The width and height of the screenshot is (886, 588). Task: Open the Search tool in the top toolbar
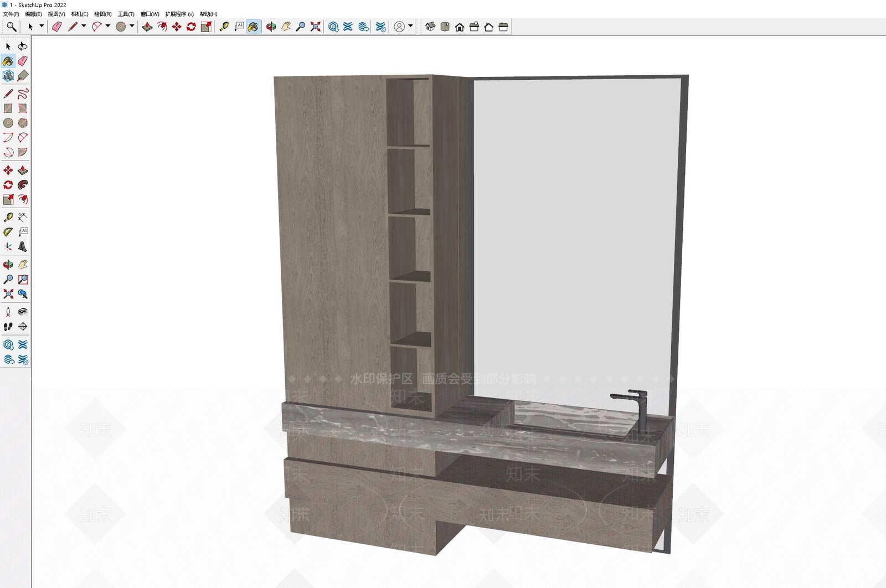(x=11, y=27)
